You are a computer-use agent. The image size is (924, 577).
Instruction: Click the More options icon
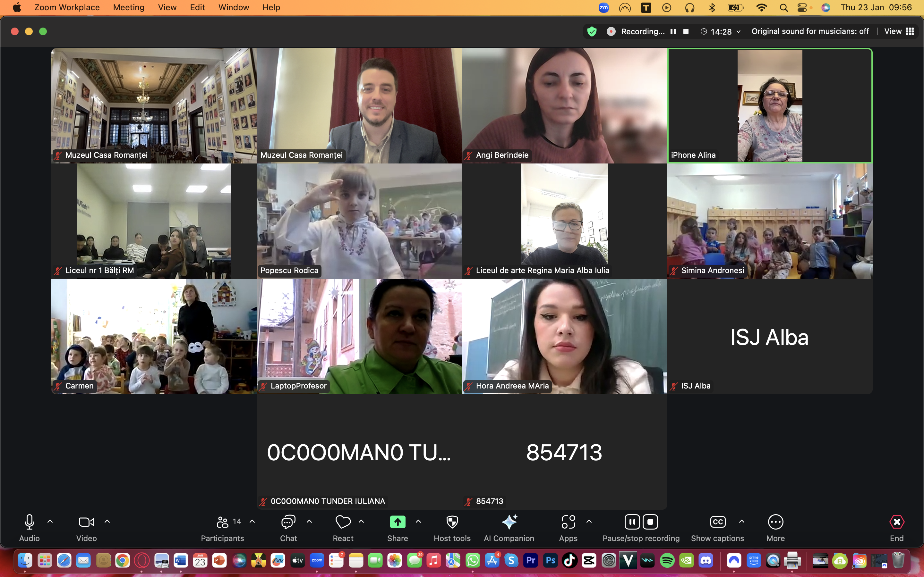pos(775,522)
